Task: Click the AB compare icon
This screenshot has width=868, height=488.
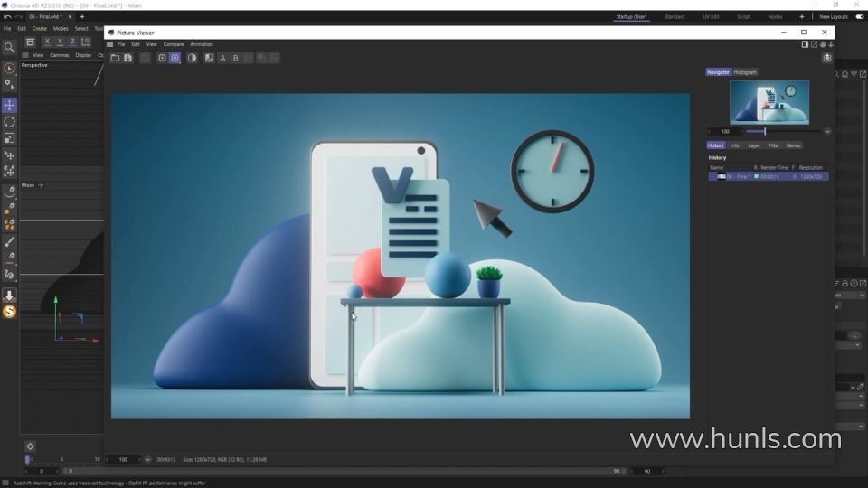Action: coord(209,58)
